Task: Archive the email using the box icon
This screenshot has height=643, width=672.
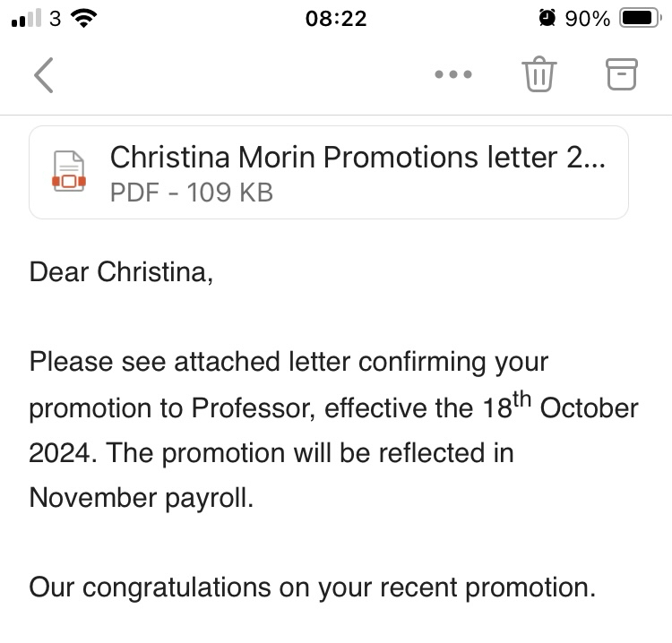Action: click(622, 75)
